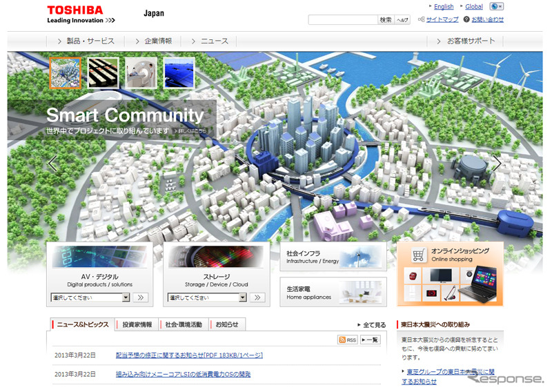Screen dimensions: 552x392
Task: Open the 生活家電 Home appliances banner
Action: click(x=333, y=292)
